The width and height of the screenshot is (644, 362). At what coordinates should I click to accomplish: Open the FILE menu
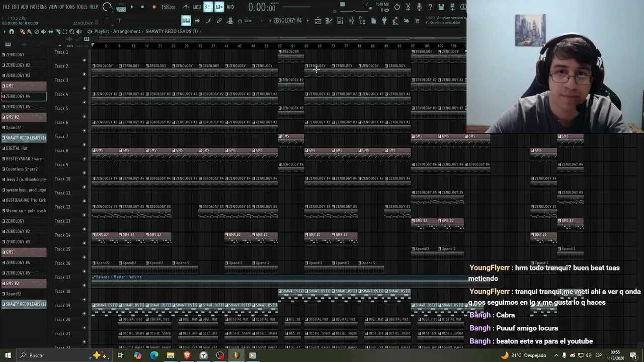pyautogui.click(x=6, y=7)
